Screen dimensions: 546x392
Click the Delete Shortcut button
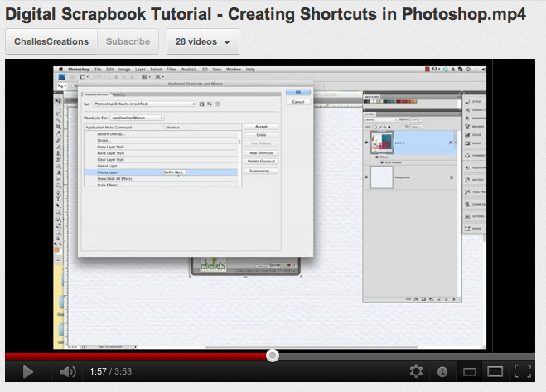pos(261,162)
